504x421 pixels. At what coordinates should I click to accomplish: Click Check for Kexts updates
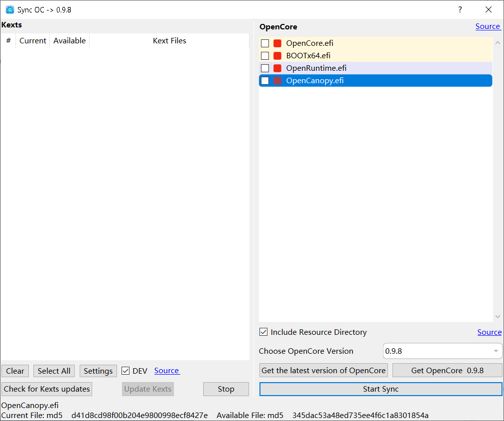[x=47, y=389]
